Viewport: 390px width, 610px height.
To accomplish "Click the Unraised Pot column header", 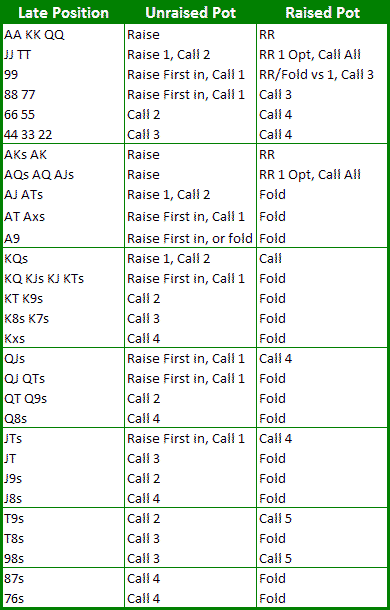I will pos(190,13).
